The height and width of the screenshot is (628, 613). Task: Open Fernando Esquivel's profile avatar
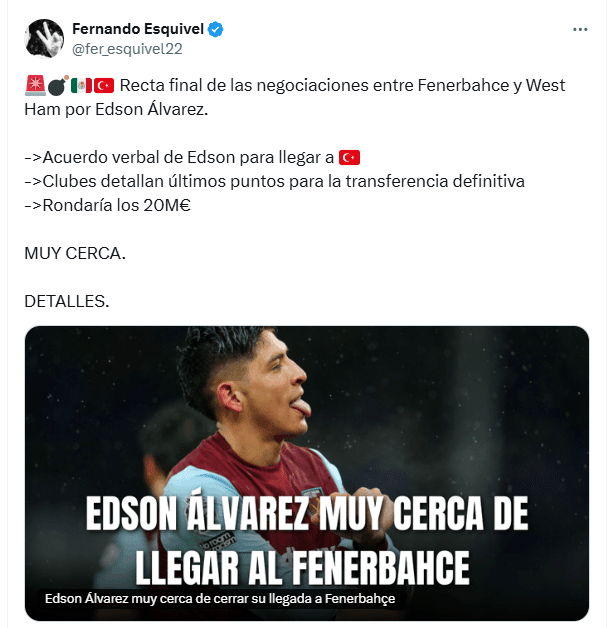pos(44,38)
